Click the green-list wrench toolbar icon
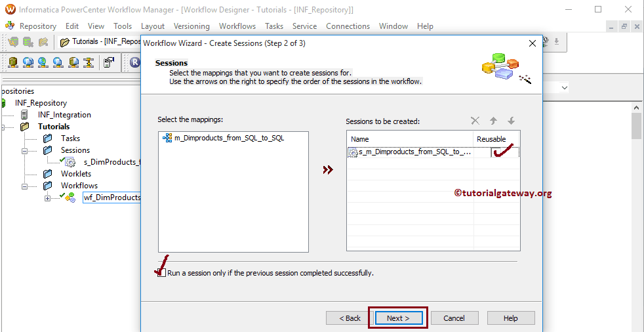The width and height of the screenshot is (644, 332). (28, 41)
